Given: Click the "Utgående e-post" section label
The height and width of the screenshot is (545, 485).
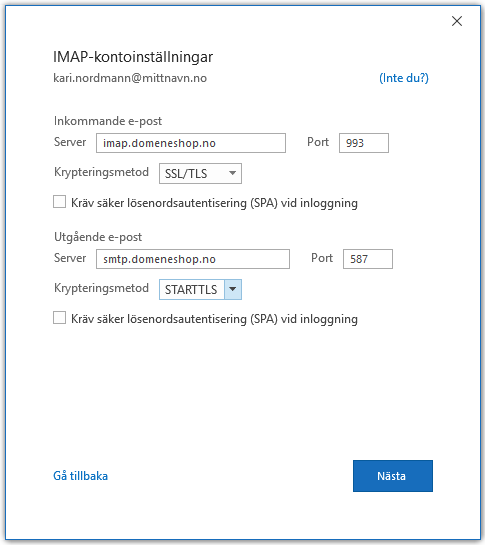Looking at the screenshot, I should pos(98,237).
